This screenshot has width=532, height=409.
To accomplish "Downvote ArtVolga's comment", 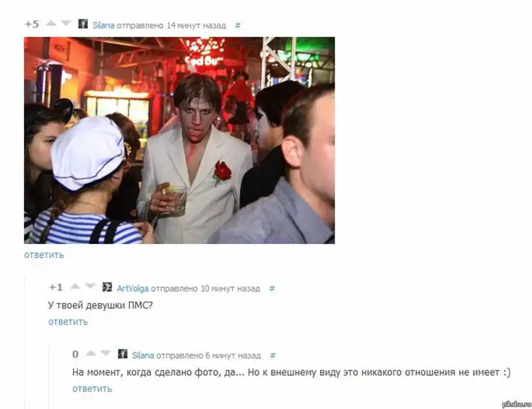I will click(x=90, y=287).
